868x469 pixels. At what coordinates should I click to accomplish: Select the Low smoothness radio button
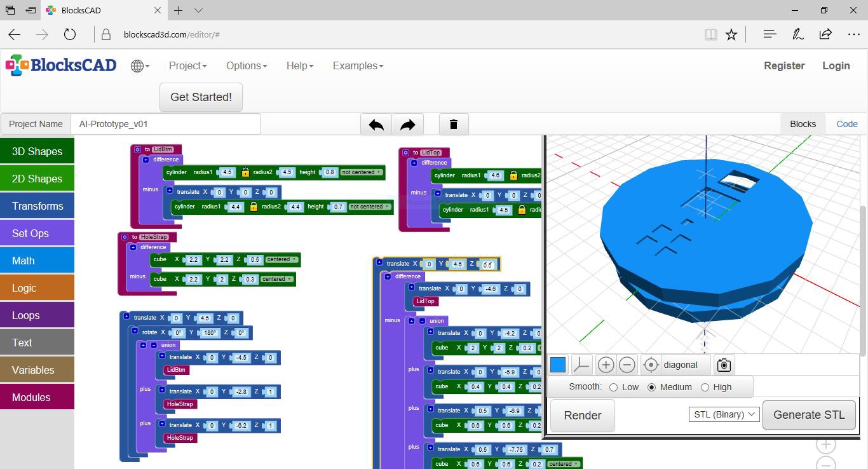coord(614,386)
